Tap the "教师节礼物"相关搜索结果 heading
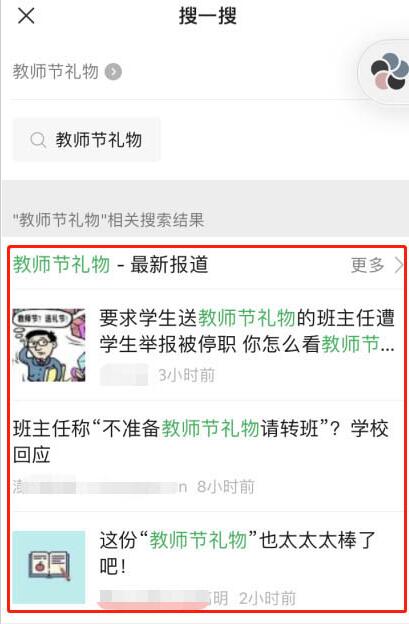Screen dimensions: 409x624 (x=108, y=220)
